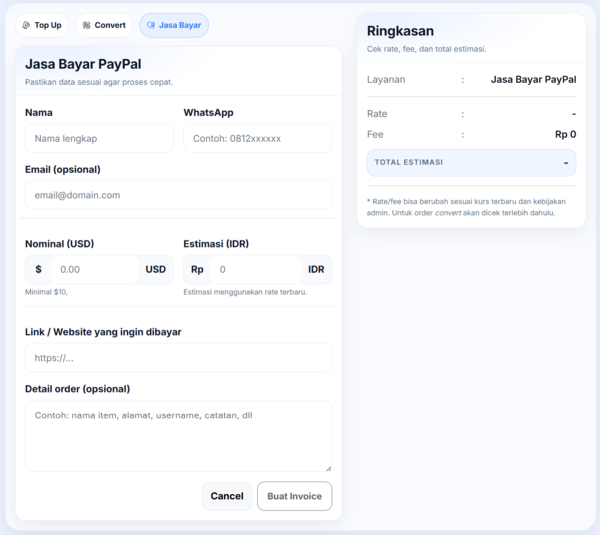The width and height of the screenshot is (600, 535).
Task: Click the 'Detail order (opsional)' label
Action: tap(78, 389)
